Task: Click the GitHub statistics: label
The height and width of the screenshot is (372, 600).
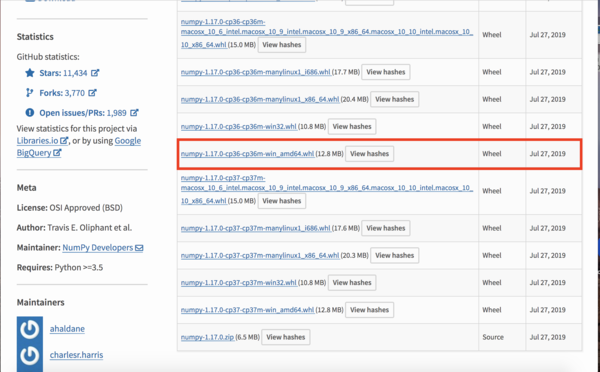Action: coord(48,57)
